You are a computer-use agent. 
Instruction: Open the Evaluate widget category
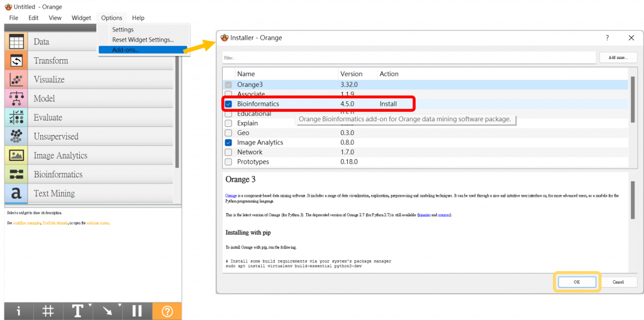pyautogui.click(x=89, y=118)
